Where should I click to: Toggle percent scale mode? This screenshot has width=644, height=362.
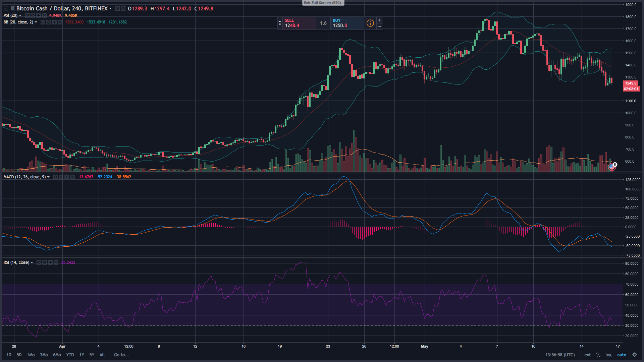click(598, 355)
